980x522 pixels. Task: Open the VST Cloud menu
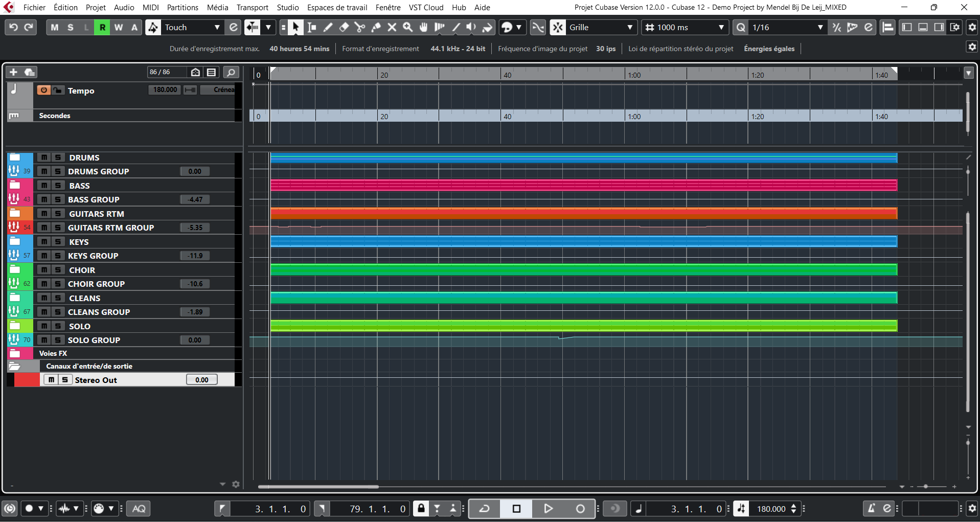[x=426, y=8]
